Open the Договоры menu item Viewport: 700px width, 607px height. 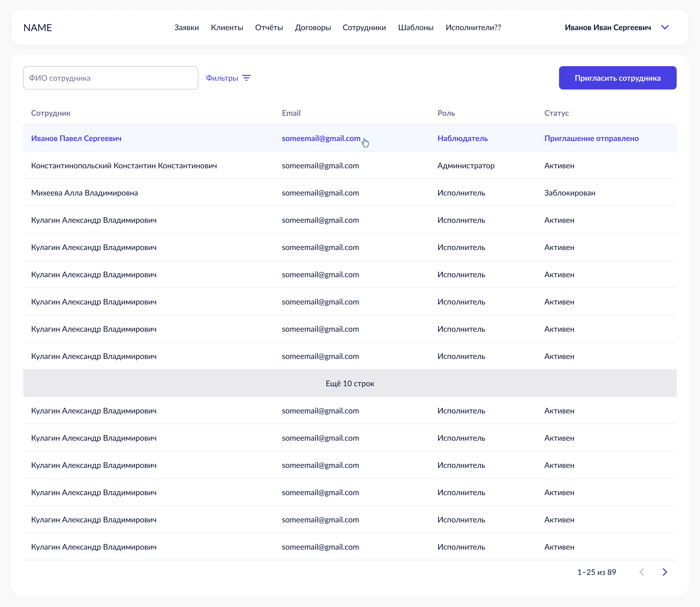coord(313,27)
